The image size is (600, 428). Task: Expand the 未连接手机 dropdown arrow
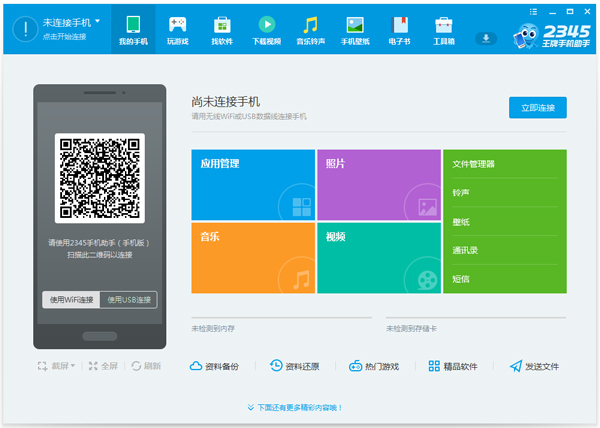[98, 21]
